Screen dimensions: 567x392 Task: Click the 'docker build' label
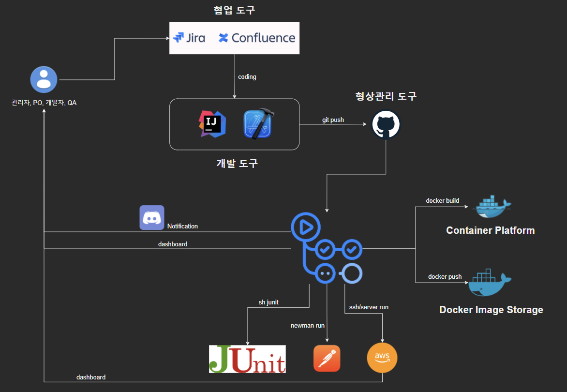443,200
